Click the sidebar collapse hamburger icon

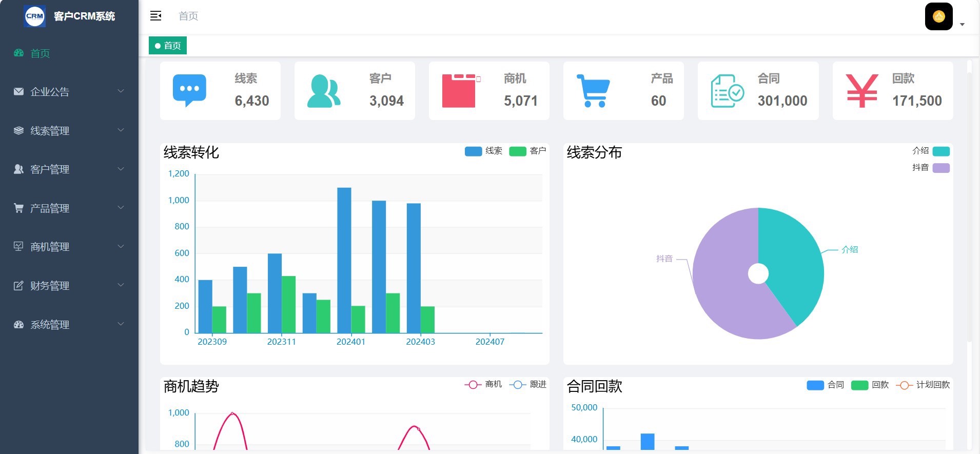click(155, 16)
